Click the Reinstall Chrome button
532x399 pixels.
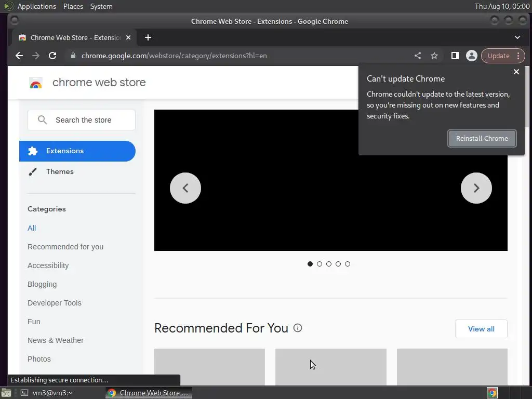[482, 138]
